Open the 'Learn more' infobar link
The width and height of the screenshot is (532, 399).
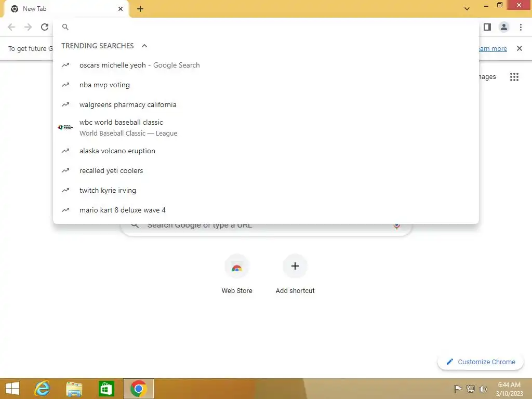click(x=493, y=48)
